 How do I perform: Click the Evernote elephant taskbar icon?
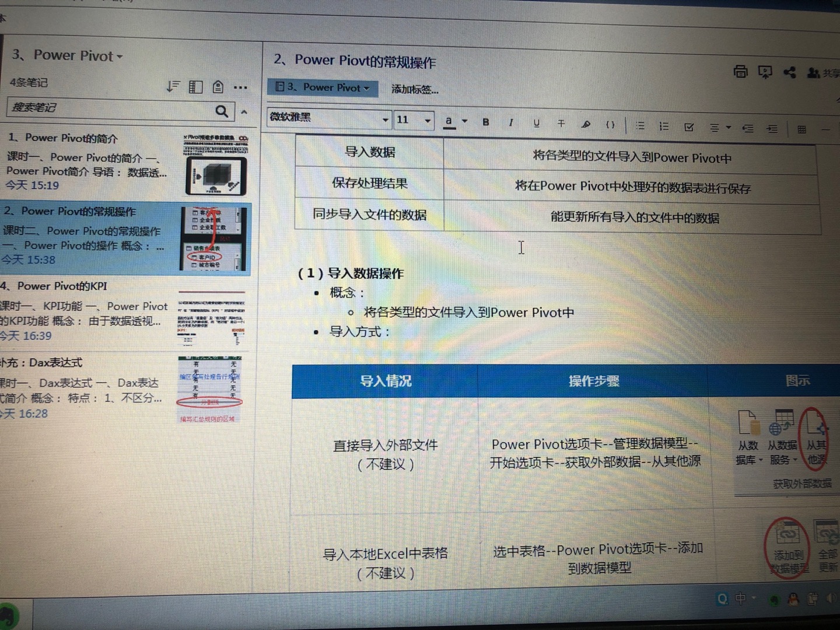pos(8,617)
